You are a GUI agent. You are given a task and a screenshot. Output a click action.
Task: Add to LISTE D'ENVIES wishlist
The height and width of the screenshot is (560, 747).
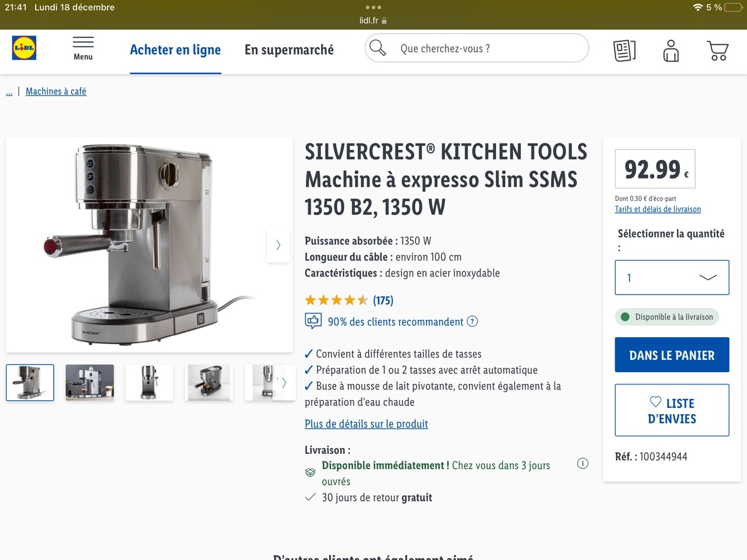pos(672,410)
